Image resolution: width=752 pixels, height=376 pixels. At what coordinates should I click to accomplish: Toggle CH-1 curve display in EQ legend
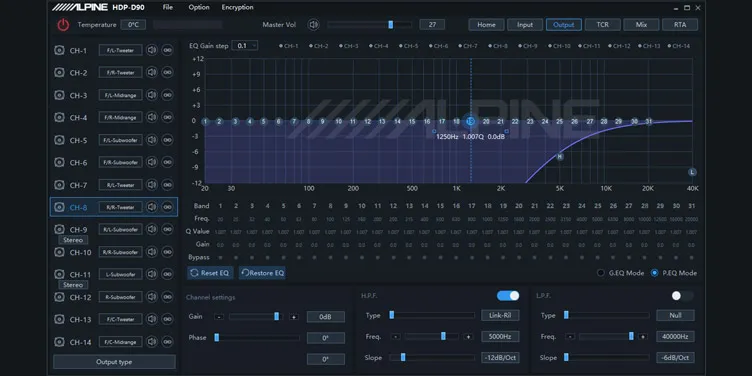(x=288, y=46)
